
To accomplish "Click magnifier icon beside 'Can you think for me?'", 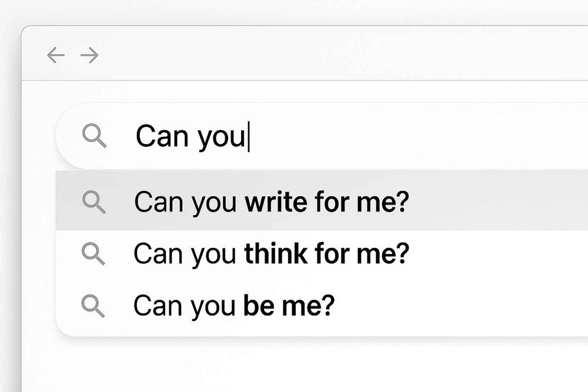I will coord(93,254).
